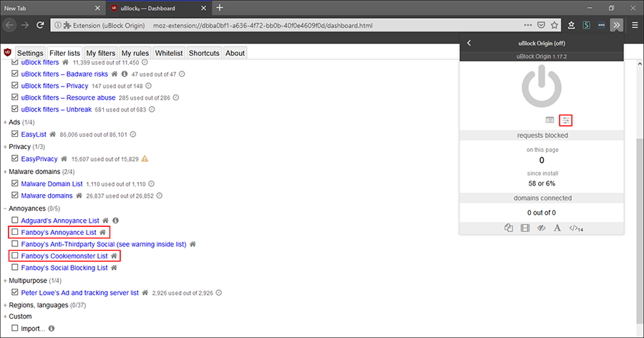Image resolution: width=644 pixels, height=338 pixels.
Task: Toggle the block large media film icon
Action: pyautogui.click(x=525, y=228)
